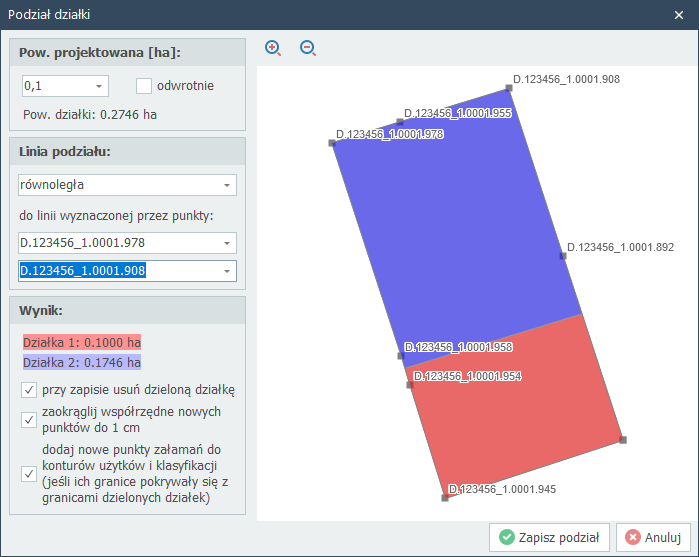The height and width of the screenshot is (557, 699).
Task: Open second point dropdown D.123456_1.0001.908
Action: pyautogui.click(x=228, y=272)
